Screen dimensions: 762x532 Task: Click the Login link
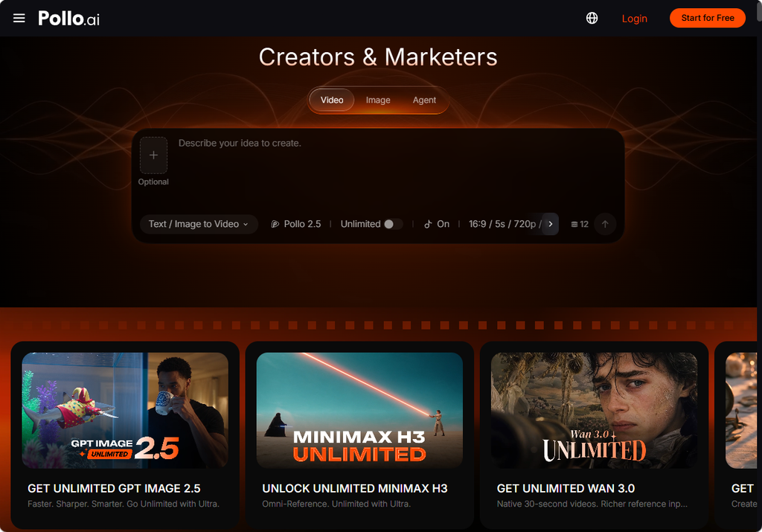(x=634, y=19)
